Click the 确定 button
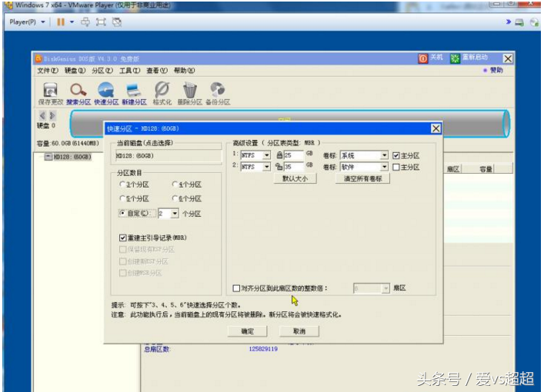Viewport: 544px width, 392px height. coord(247,331)
